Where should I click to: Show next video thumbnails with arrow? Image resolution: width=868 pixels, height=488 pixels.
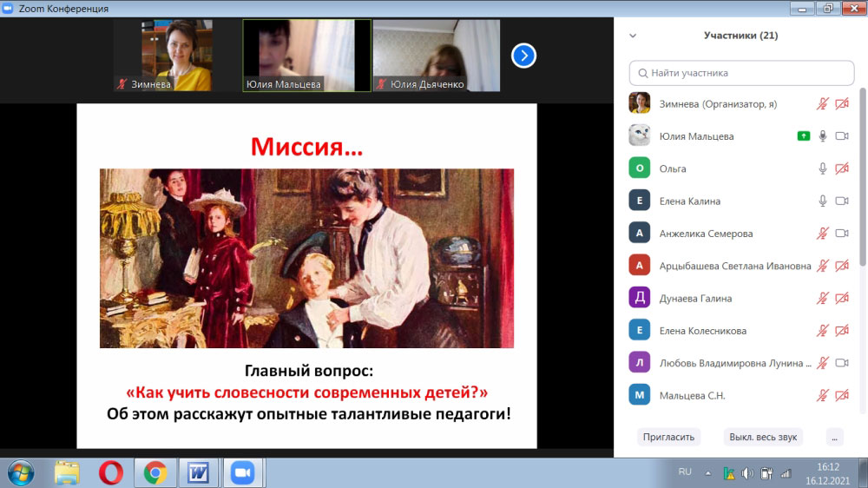pos(523,56)
